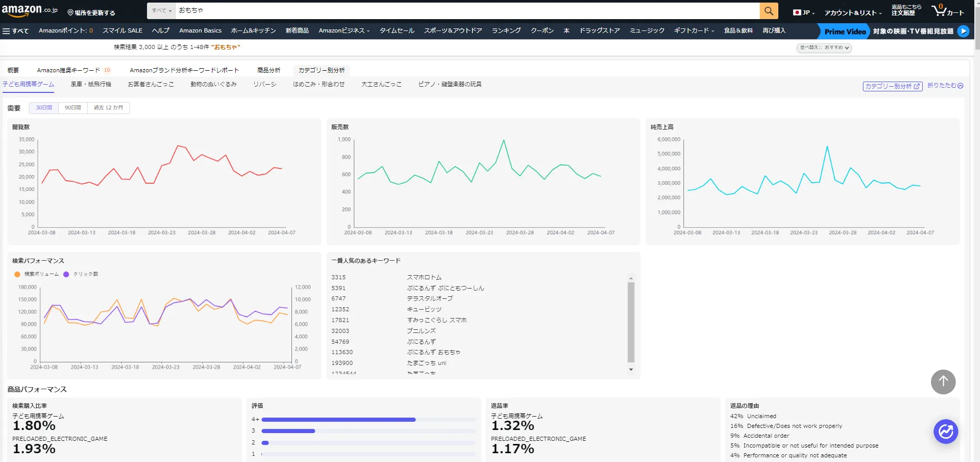980x462 pixels.
Task: Open the cart icon
Action: [948, 10]
